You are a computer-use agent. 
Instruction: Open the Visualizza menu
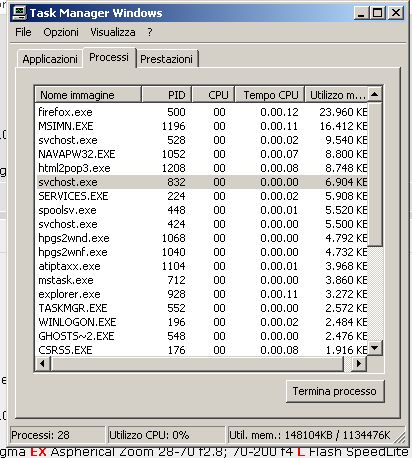click(113, 32)
